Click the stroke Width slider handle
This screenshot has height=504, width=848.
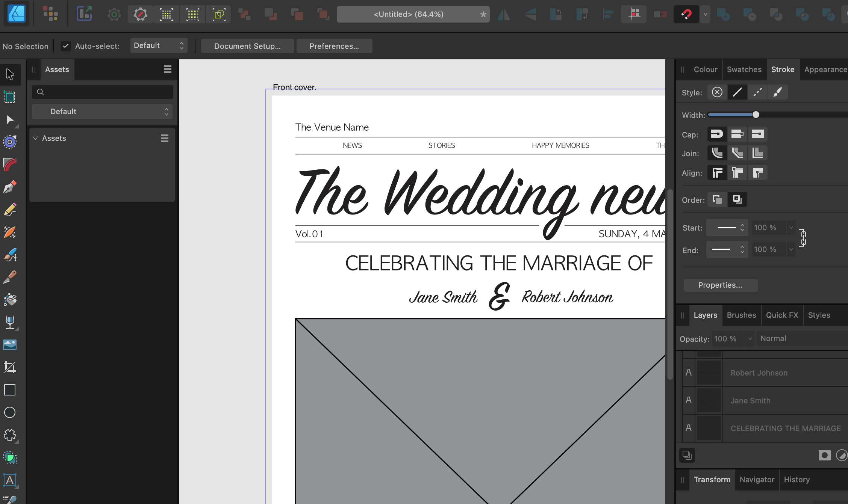coord(756,115)
